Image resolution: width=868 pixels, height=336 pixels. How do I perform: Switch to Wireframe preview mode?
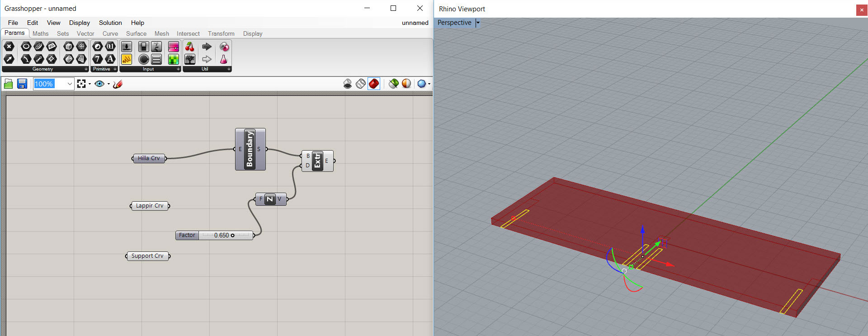[361, 84]
